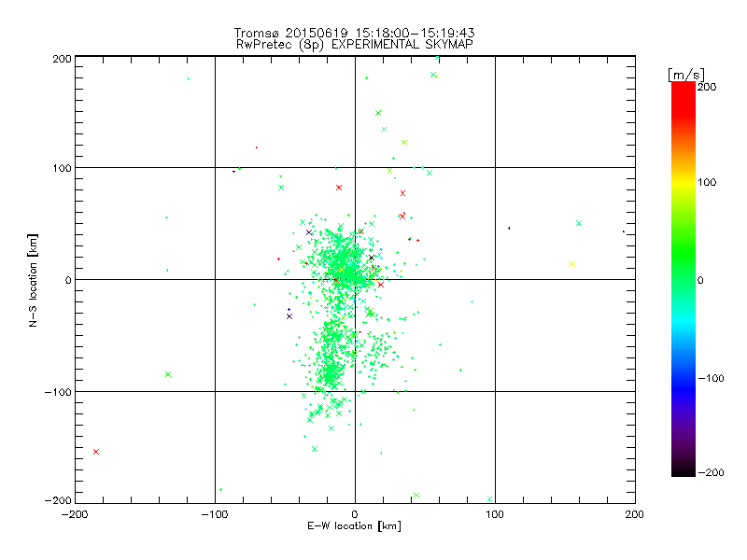Click the colorbar '-100' tick label
Viewport: 747px width, 560px height.
711,379
